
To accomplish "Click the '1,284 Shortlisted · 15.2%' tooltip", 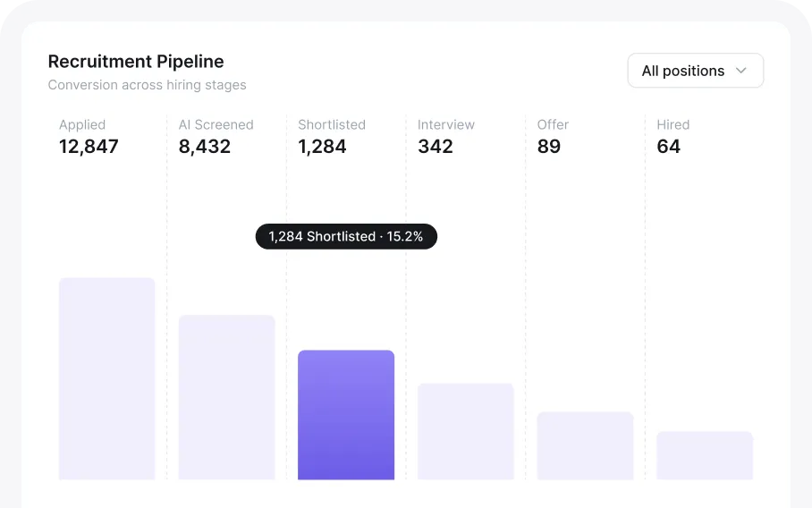I will pos(346,237).
